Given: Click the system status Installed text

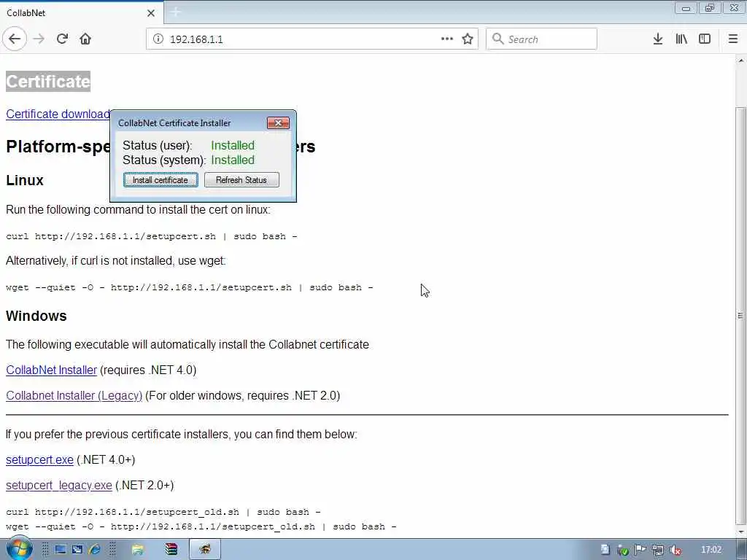Looking at the screenshot, I should pos(233,160).
